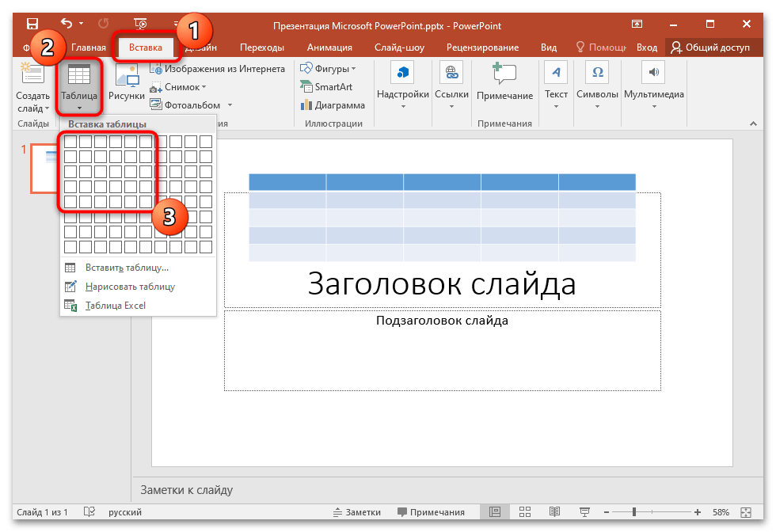Click the zoom in plus button
Viewport: 776px width, 532px height.
pyautogui.click(x=698, y=512)
